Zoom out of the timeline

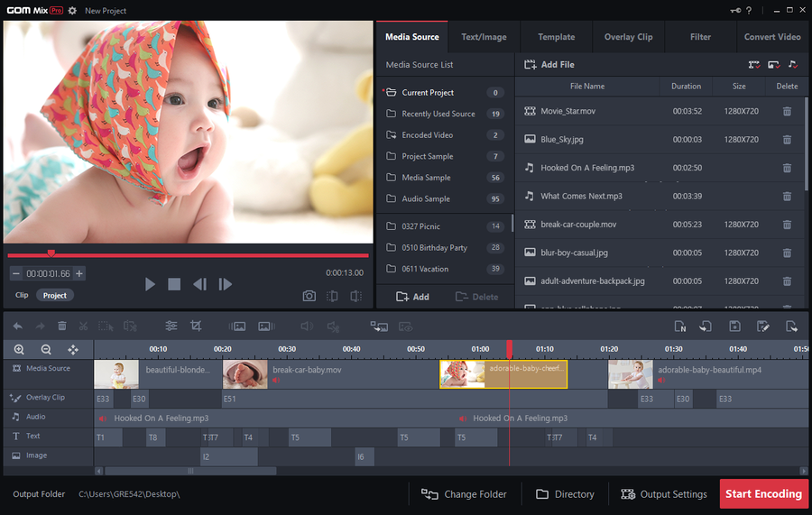[46, 349]
